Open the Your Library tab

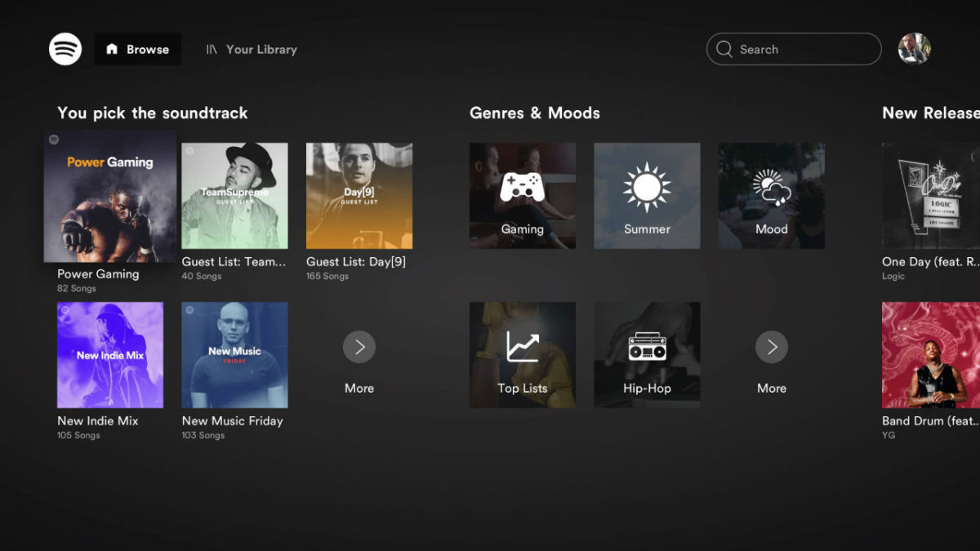point(251,49)
